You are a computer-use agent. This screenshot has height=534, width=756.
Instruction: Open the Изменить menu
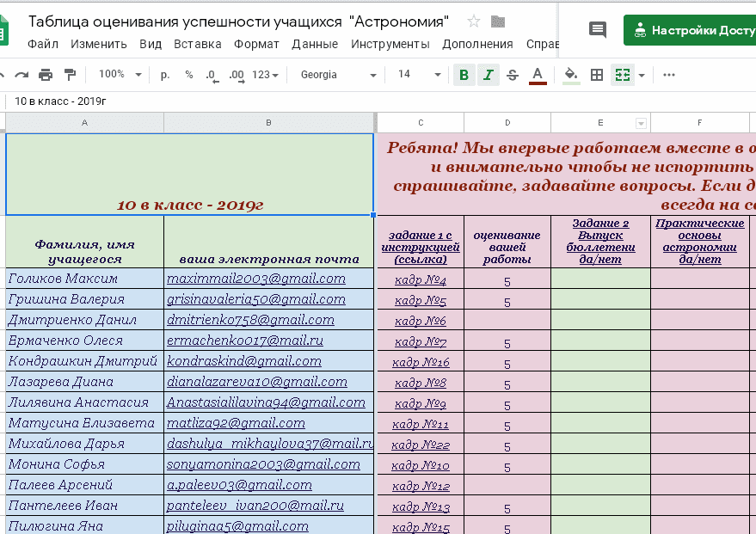[x=98, y=44]
